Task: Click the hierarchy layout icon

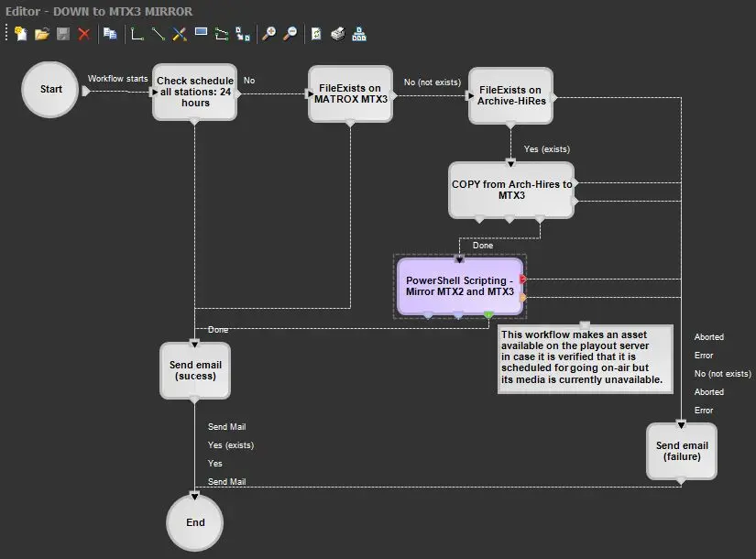Action: [359, 34]
